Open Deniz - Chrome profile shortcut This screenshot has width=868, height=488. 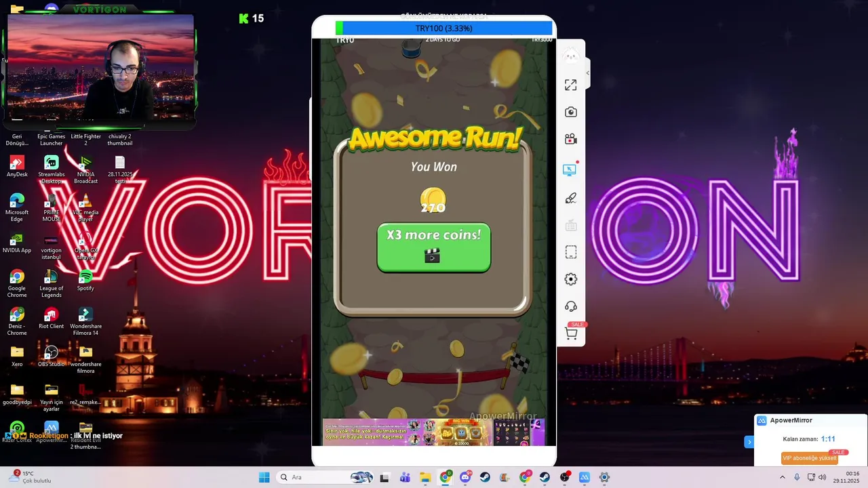click(17, 321)
